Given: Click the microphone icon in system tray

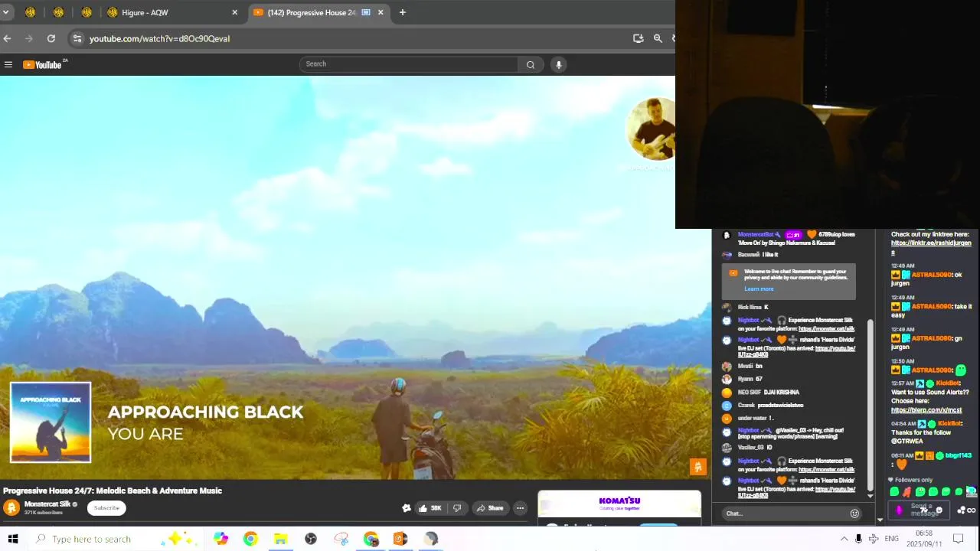Looking at the screenshot, I should pyautogui.click(x=859, y=539).
